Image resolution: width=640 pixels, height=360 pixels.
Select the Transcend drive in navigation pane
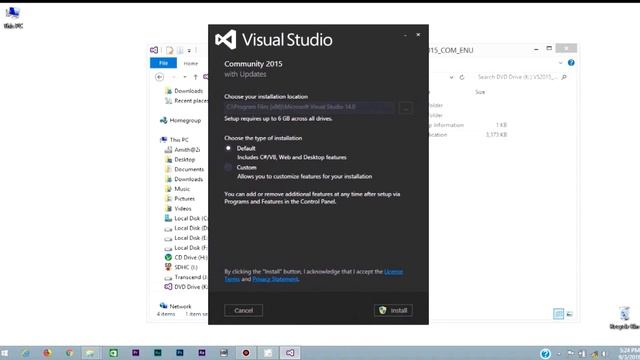click(x=186, y=277)
